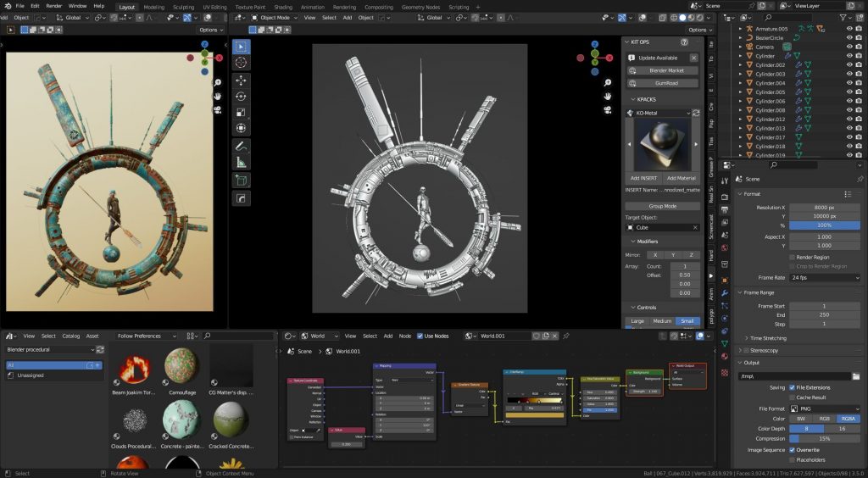Viewport: 868px width, 478px height.
Task: Expand Cylinder.002 in outliner
Action: pos(741,65)
